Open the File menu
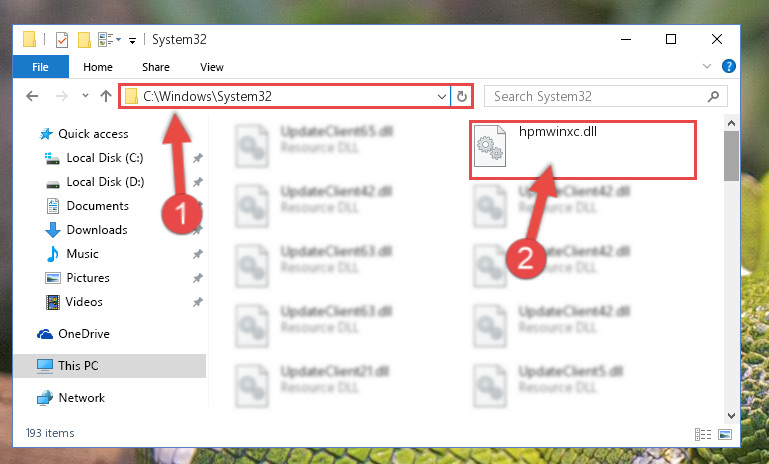The image size is (769, 464). click(41, 67)
